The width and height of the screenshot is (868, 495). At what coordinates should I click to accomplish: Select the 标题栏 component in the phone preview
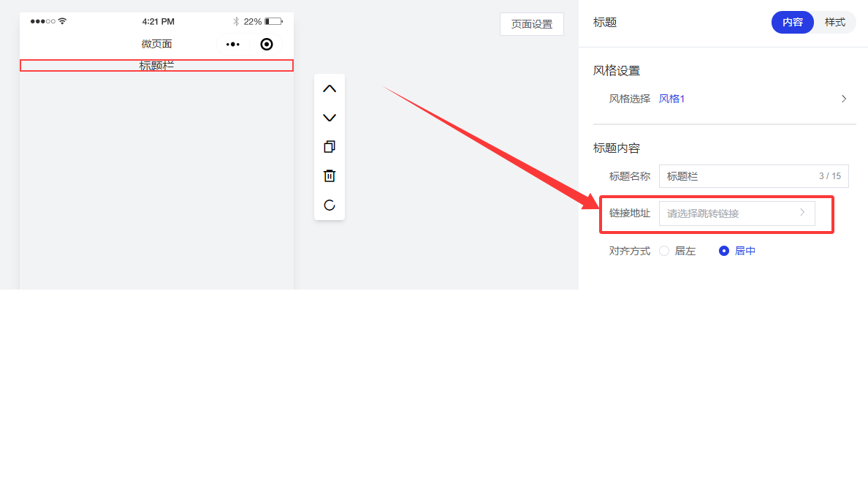(x=156, y=66)
